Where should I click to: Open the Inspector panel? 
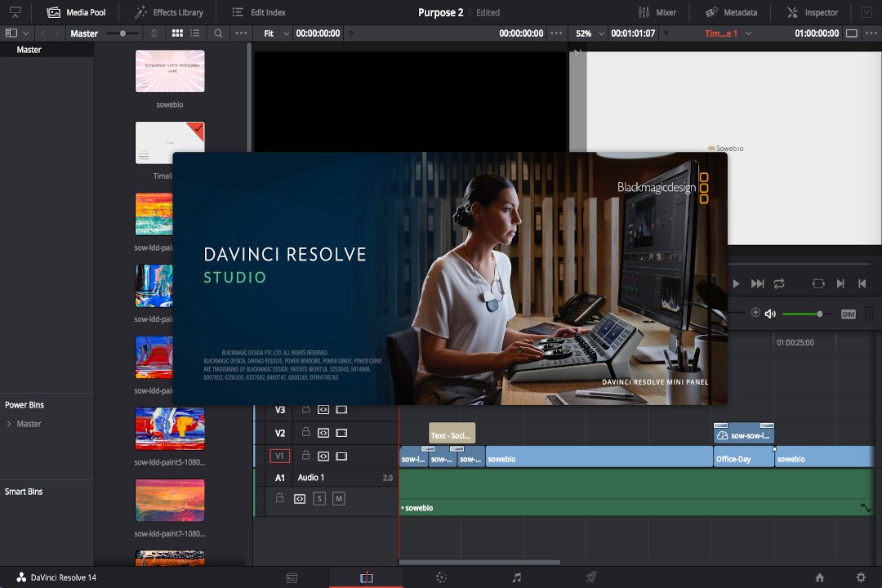(813, 12)
